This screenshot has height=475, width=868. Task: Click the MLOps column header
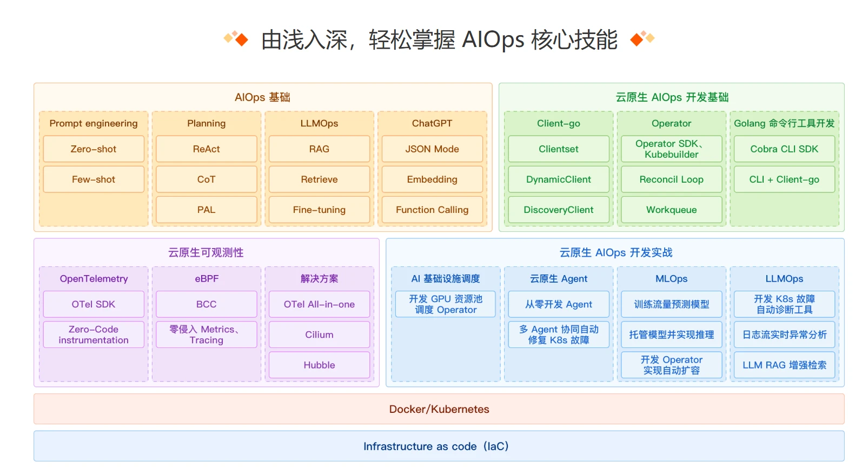(x=672, y=278)
